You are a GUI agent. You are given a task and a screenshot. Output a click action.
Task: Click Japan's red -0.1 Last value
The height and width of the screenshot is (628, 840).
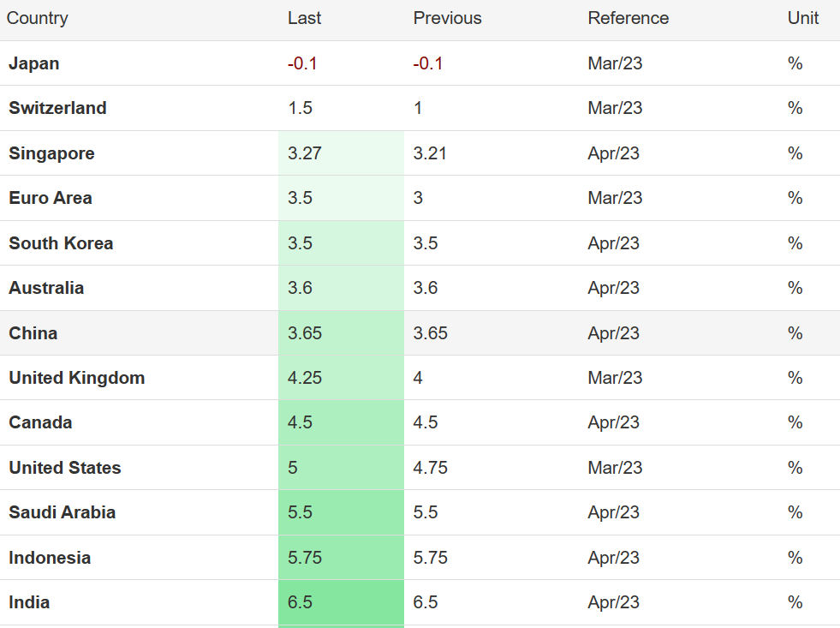(x=302, y=63)
